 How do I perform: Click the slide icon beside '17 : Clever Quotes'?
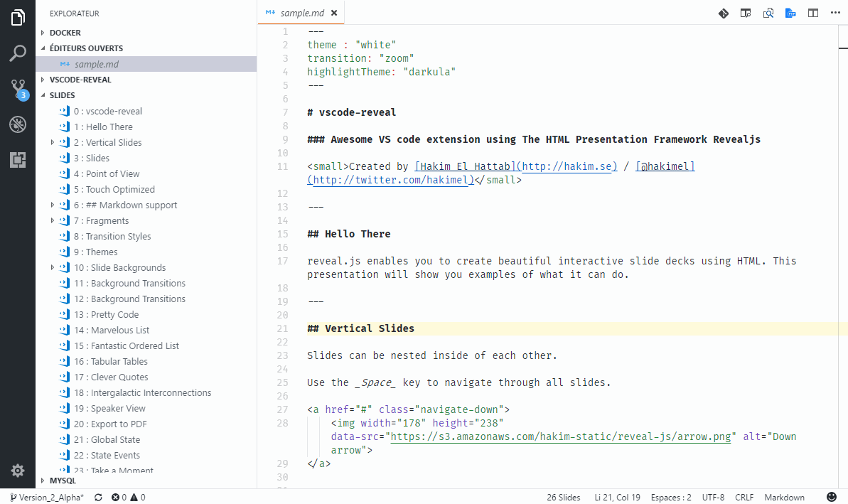[x=65, y=377]
